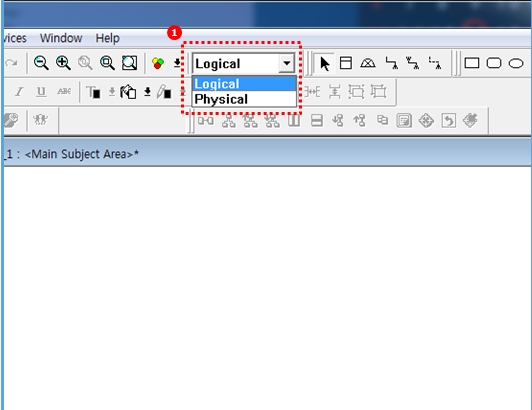Open the fill color picker dropdown arrow
This screenshot has height=410, width=532.
pos(147,92)
